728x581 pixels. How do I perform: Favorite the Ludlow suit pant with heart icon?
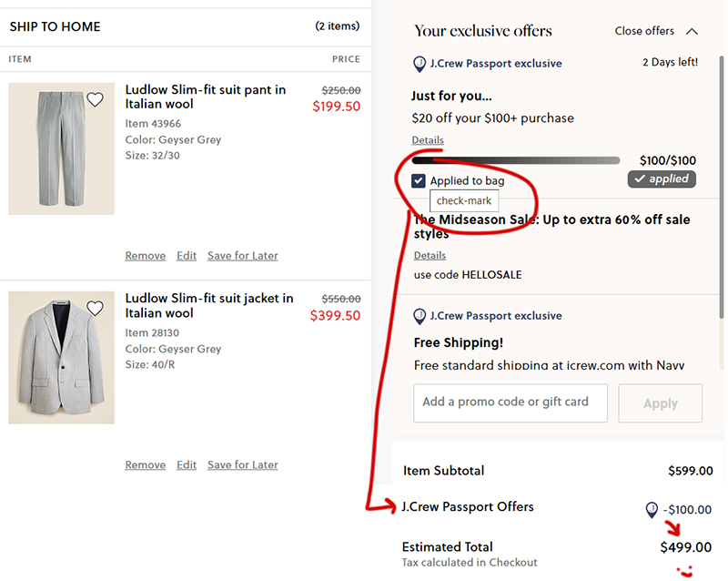click(95, 100)
